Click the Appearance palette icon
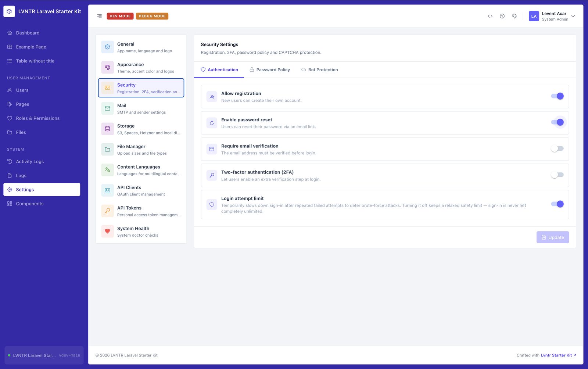This screenshot has height=369, width=588. pyautogui.click(x=107, y=67)
